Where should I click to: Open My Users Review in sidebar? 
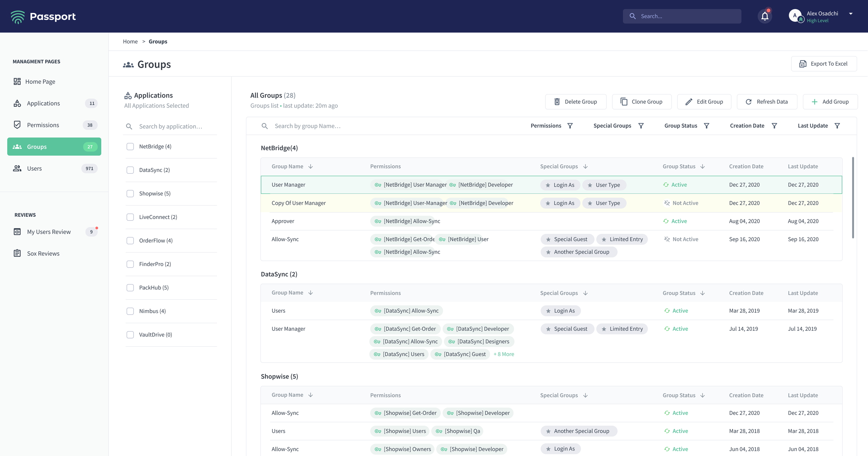[54, 232]
